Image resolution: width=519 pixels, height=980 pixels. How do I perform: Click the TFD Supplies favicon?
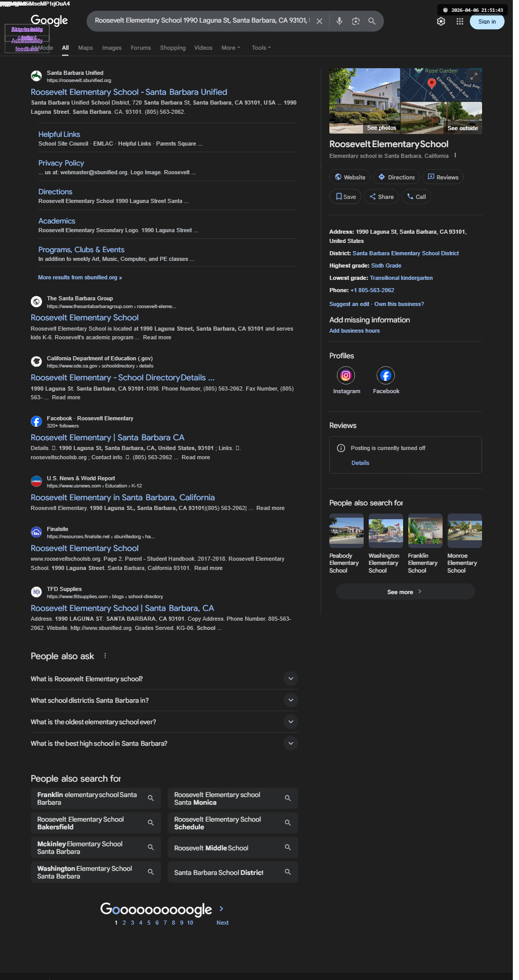tap(36, 592)
